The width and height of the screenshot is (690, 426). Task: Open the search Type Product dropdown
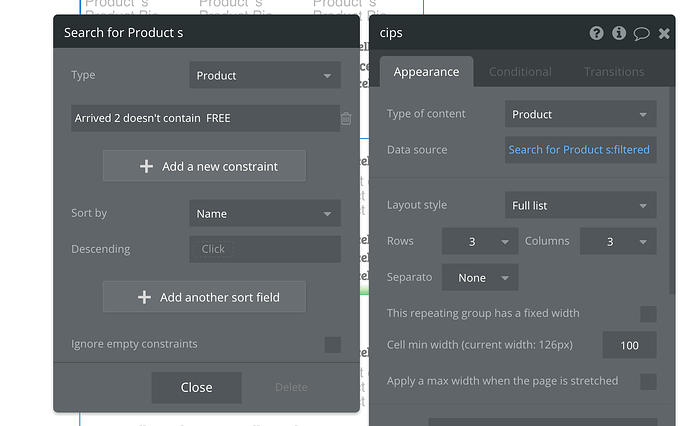pos(265,76)
